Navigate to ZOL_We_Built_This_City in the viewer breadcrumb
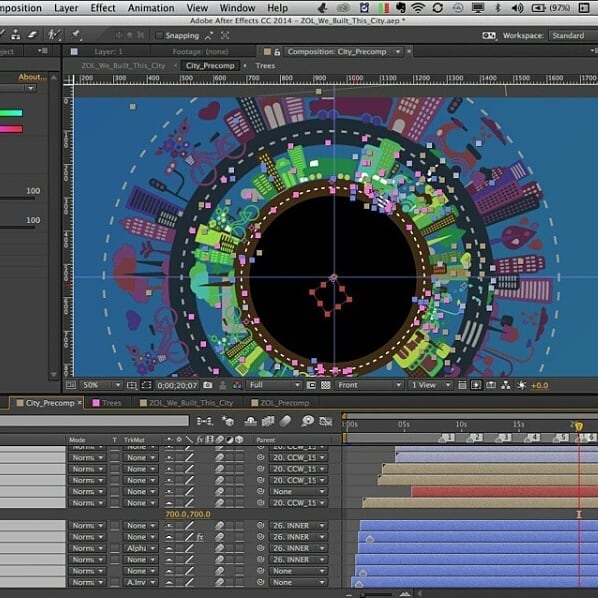 pos(123,66)
